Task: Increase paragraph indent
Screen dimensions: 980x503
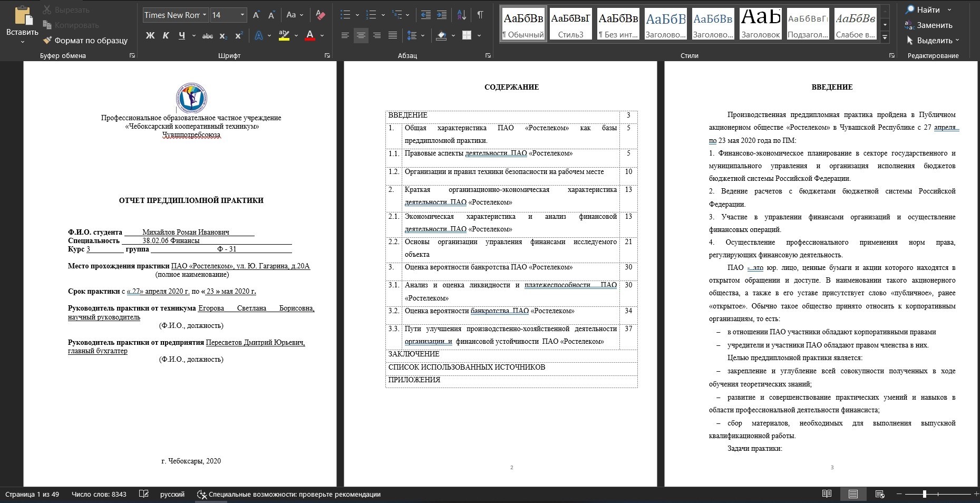Action: coord(442,15)
